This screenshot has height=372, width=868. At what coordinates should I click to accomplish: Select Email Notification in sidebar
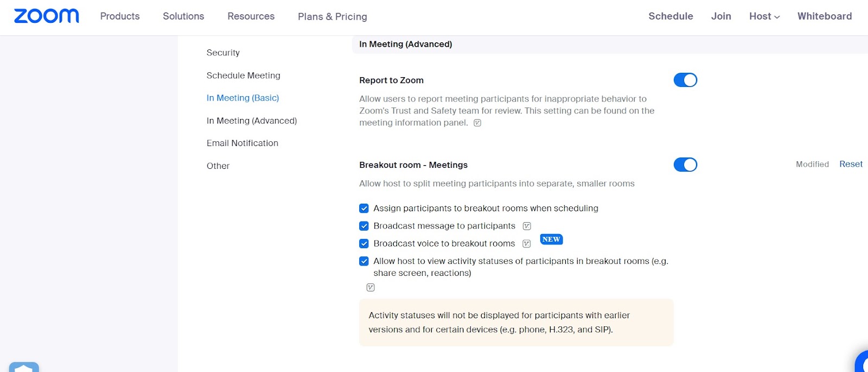tap(242, 143)
